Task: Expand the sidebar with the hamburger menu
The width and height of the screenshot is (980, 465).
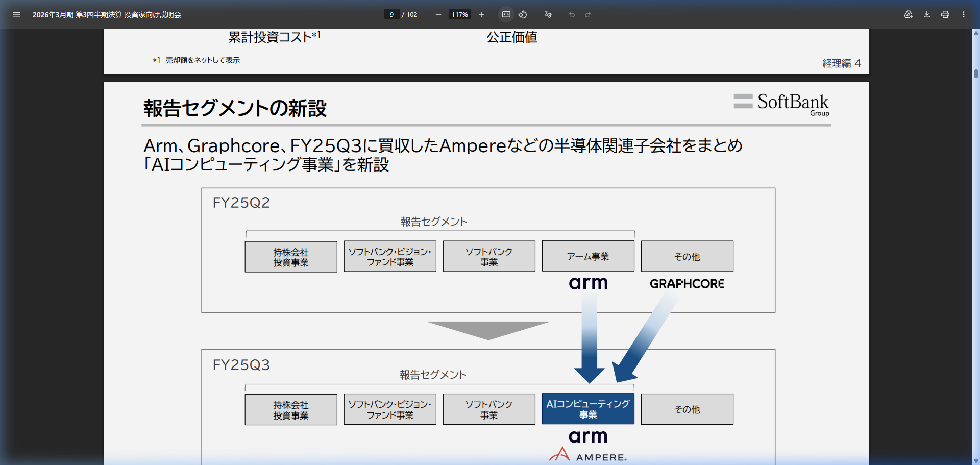Action: coord(16,14)
